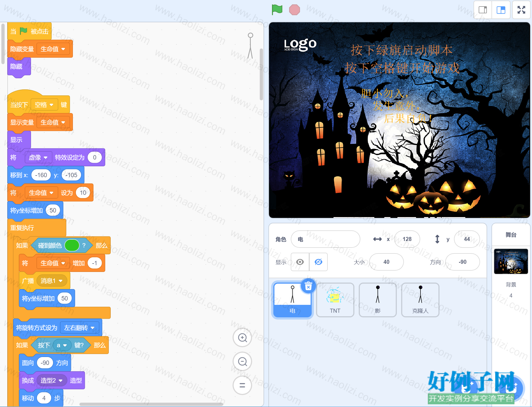Image resolution: width=532 pixels, height=407 pixels.
Task: Open 生命值 dropdown in 增加 block
Action: [x=53, y=263]
